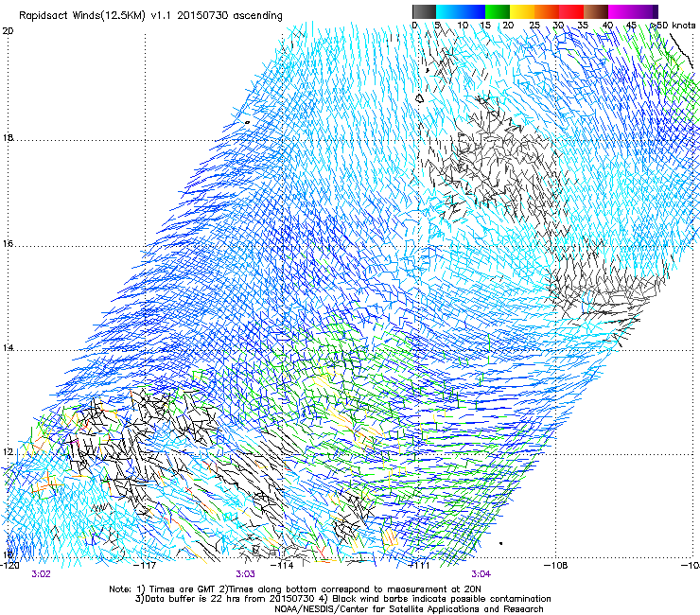Screen dimensions: 700x615
Task: Click the '18' latitude axis label
Action: pos(8,137)
